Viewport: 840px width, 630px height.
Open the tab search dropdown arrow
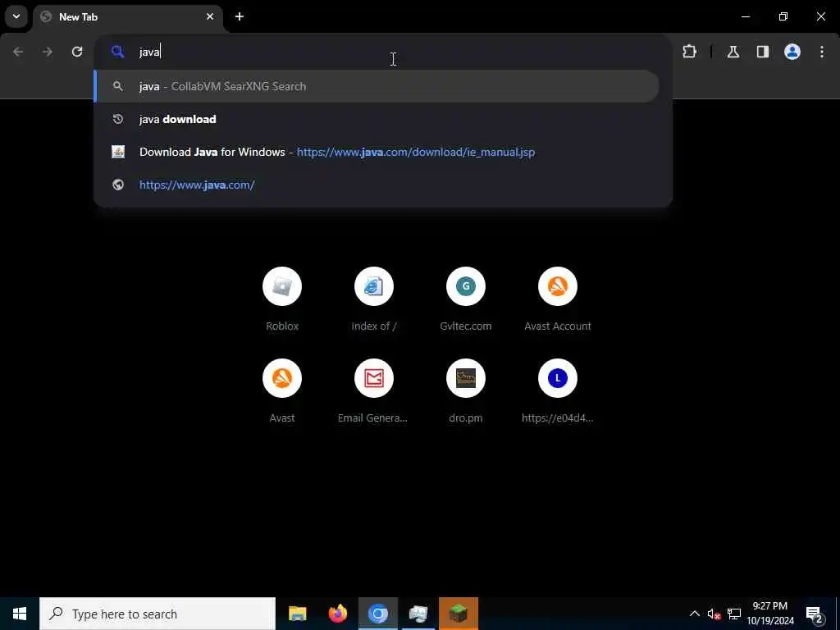[x=16, y=16]
